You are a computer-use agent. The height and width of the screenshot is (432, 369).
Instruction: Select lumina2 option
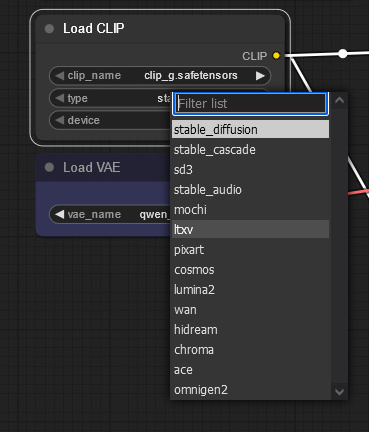click(x=250, y=290)
